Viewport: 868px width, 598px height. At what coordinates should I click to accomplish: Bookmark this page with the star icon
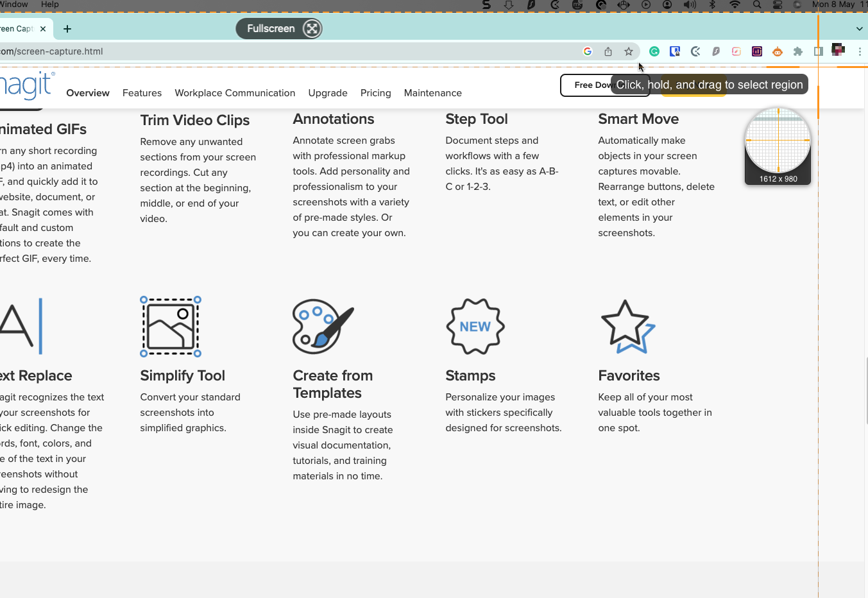point(629,51)
